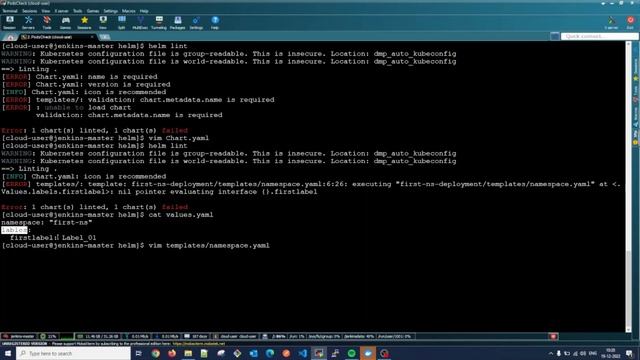The width and height of the screenshot is (640, 360).
Task: Click the icon left of Quick connect
Action: pyautogui.click(x=555, y=36)
